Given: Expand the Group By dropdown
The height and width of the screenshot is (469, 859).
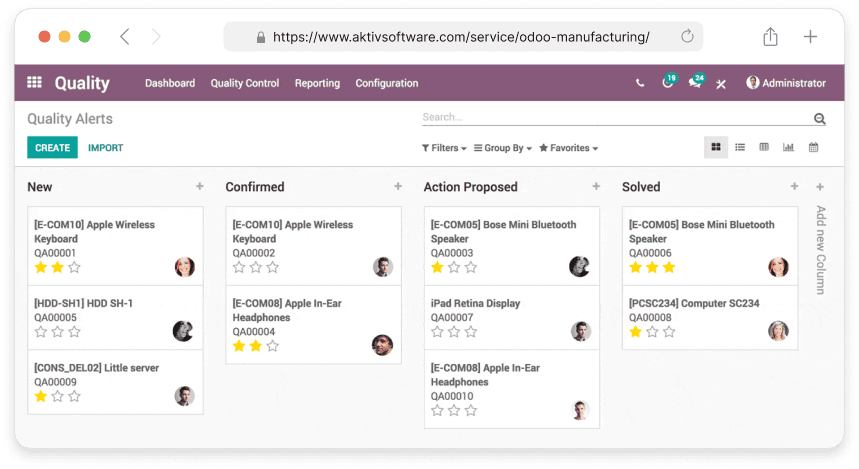Looking at the screenshot, I should click(x=502, y=148).
